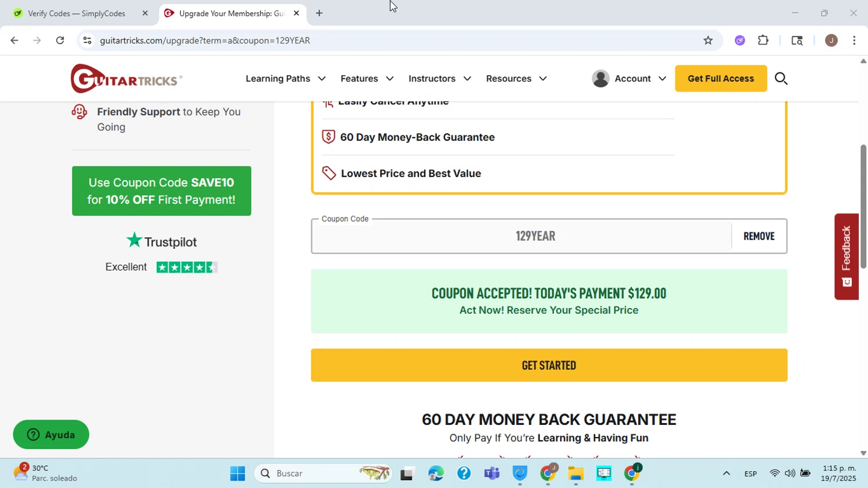Open the Windows Start menu

(237, 474)
